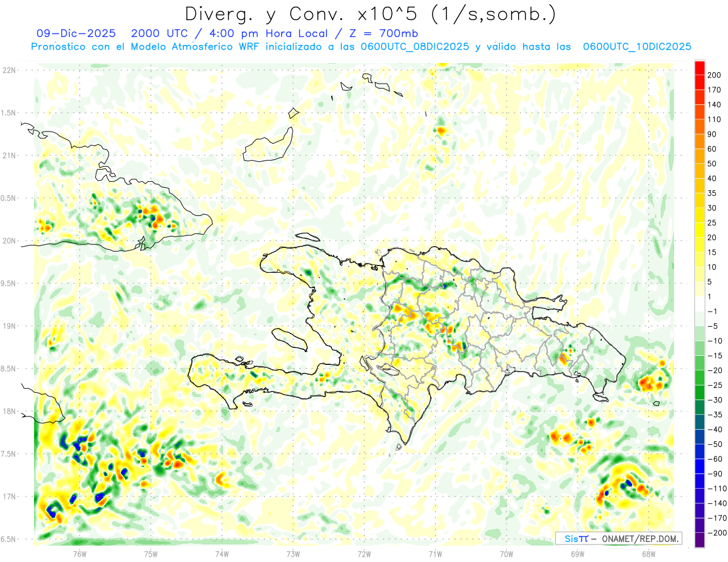Click the '-10' color scale label
728x562 pixels.
pyautogui.click(x=715, y=341)
